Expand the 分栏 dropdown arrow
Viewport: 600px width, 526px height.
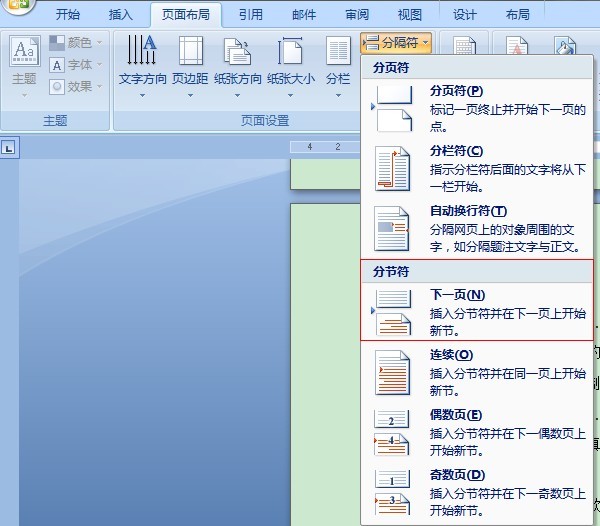coord(338,95)
